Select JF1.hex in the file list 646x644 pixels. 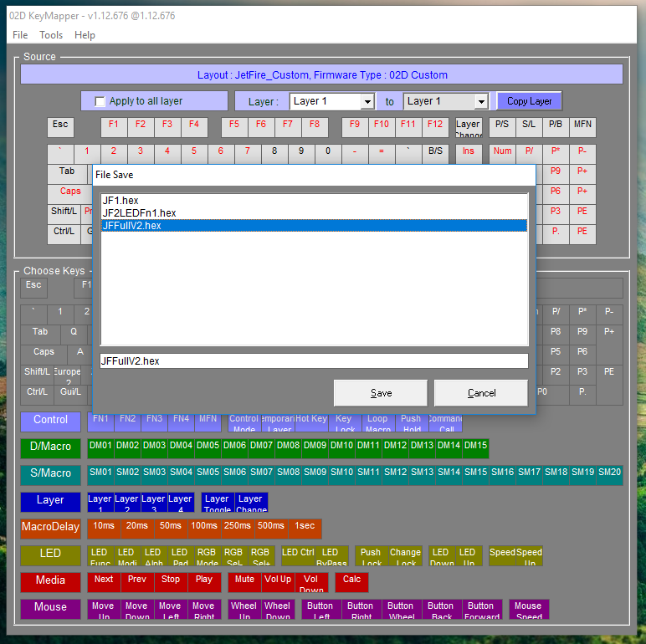click(120, 201)
